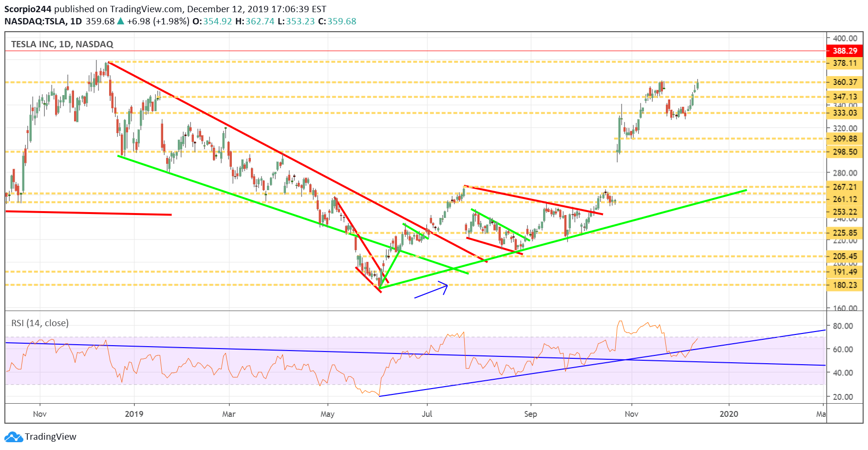Click the Sep label on time axis
The height and width of the screenshot is (450, 868).
coord(530,414)
